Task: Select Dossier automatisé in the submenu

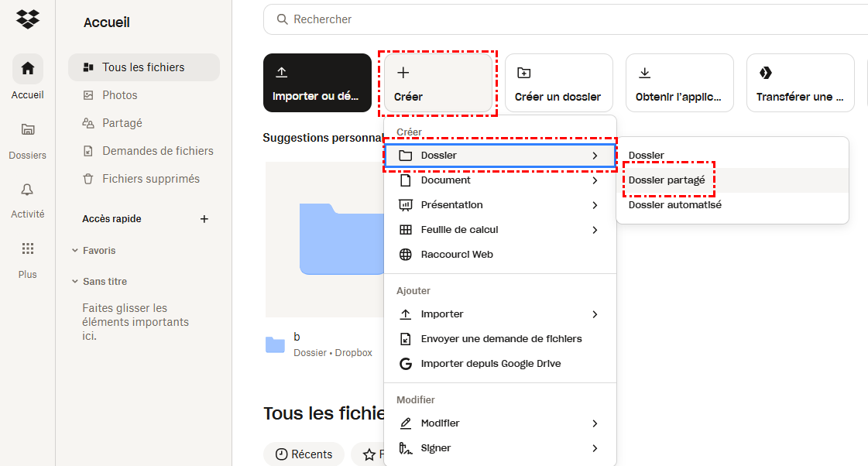Action: [x=732, y=205]
